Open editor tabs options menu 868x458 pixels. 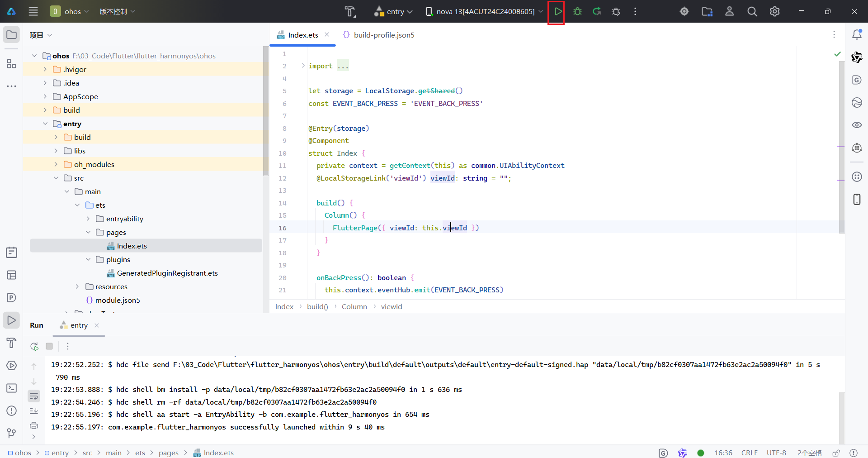[x=834, y=34]
